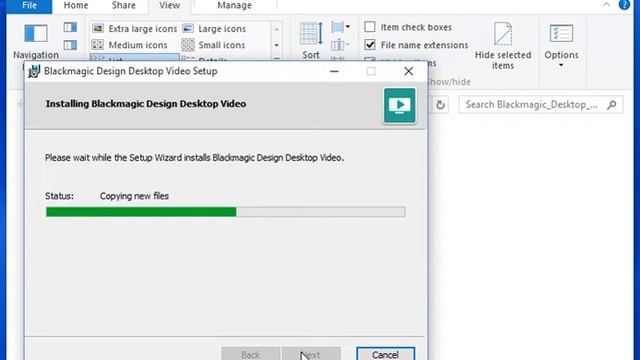Refresh the Explorer folder view

click(x=440, y=105)
